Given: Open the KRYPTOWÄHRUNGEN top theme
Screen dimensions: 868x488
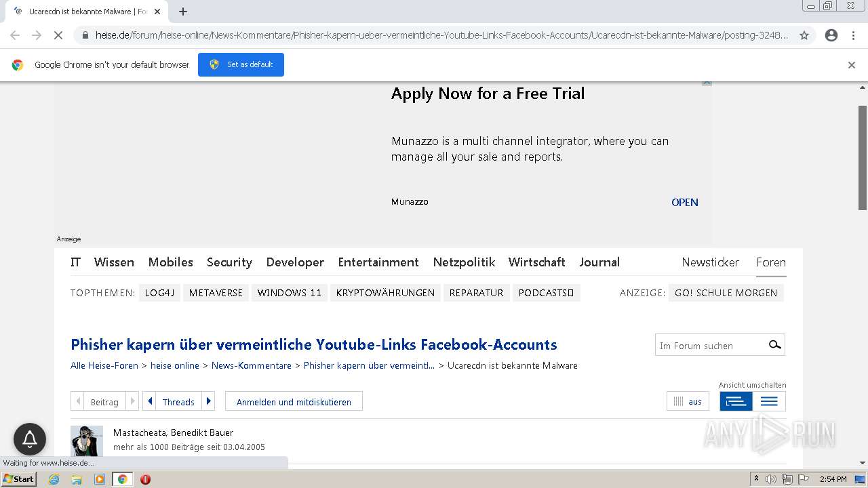Looking at the screenshot, I should click(x=385, y=293).
